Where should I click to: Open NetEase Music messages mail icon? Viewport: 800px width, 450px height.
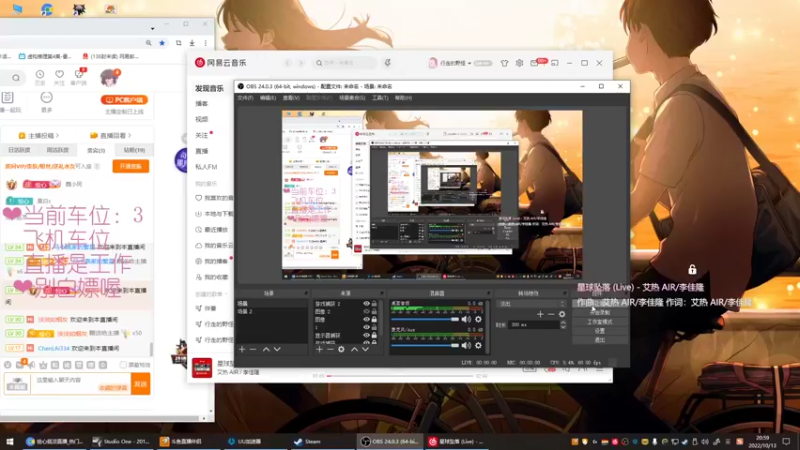coord(534,63)
